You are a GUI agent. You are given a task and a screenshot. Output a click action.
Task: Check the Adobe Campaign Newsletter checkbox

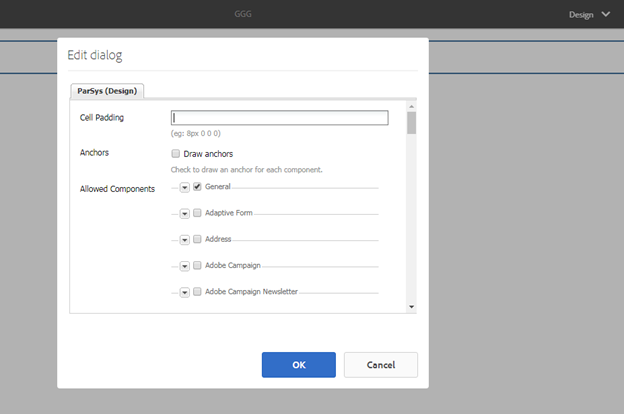[x=197, y=292]
